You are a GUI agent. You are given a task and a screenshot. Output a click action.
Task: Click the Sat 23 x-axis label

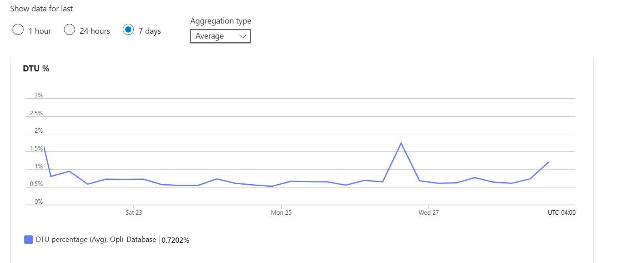[x=134, y=213]
